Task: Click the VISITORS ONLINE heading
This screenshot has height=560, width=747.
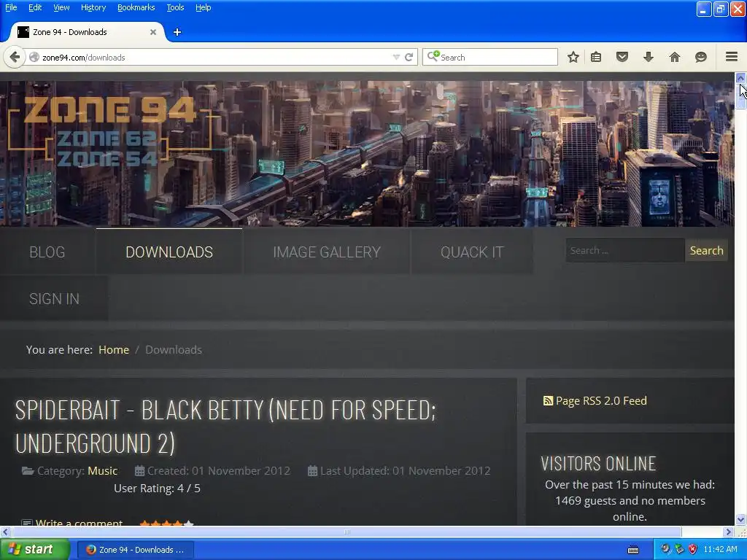Action: [x=598, y=463]
